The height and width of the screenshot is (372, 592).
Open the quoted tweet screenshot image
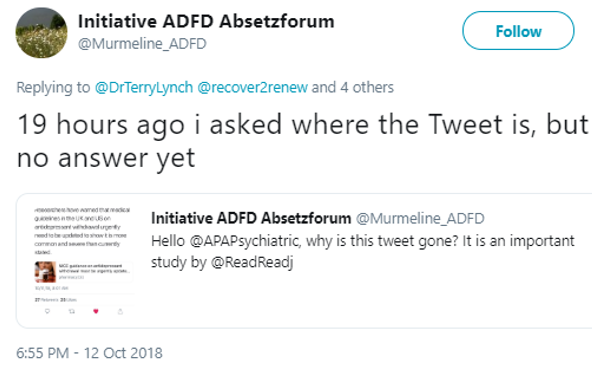coord(83,261)
